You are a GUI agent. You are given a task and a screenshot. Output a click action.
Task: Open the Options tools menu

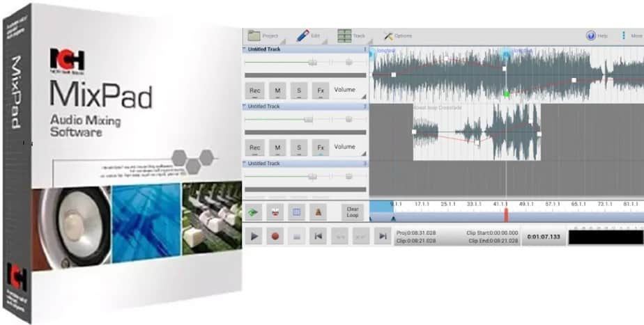pos(397,36)
